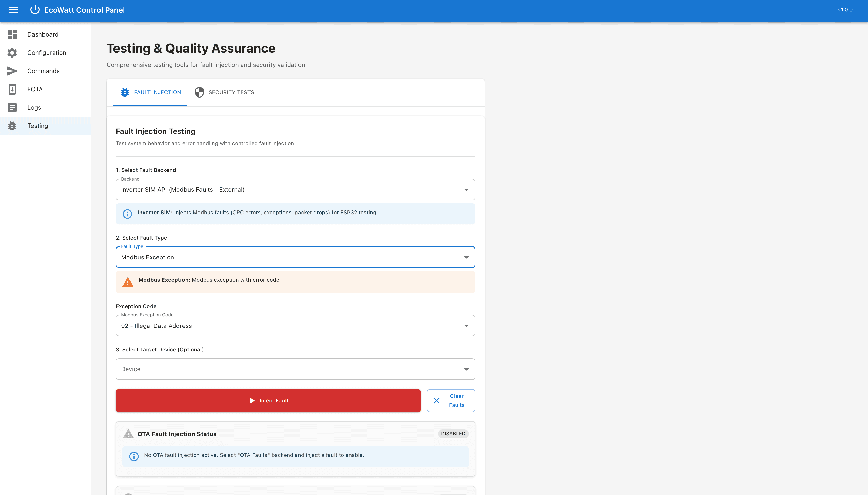This screenshot has height=495, width=868.
Task: Click the Testing bug icon in sidebar
Action: click(x=12, y=126)
